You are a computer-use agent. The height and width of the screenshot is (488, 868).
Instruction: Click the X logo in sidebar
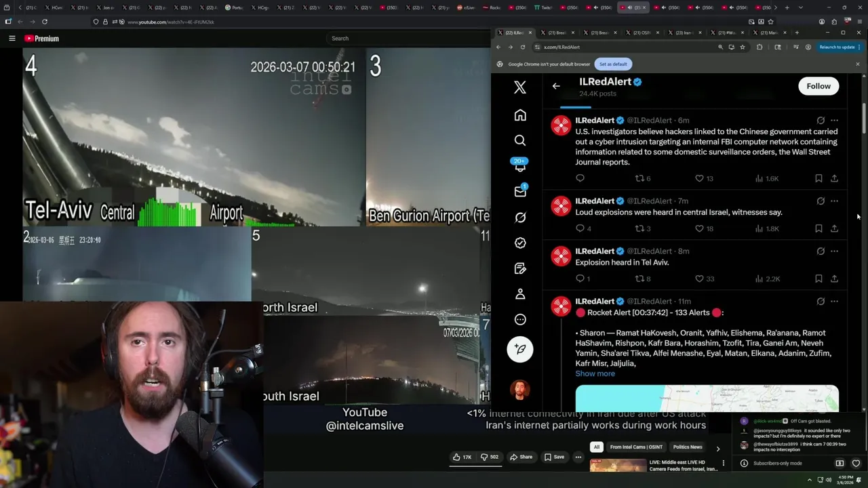click(x=520, y=87)
